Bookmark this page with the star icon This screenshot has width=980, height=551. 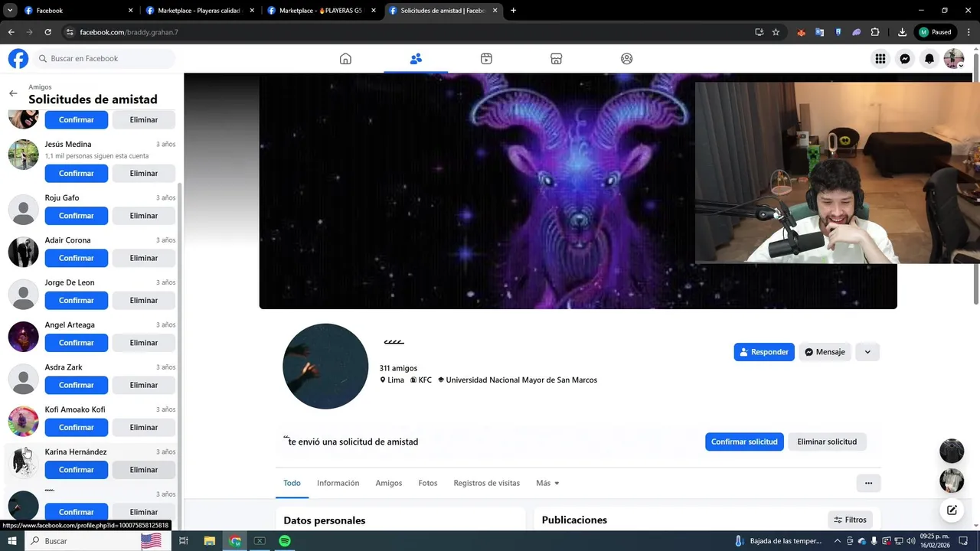pos(776,32)
